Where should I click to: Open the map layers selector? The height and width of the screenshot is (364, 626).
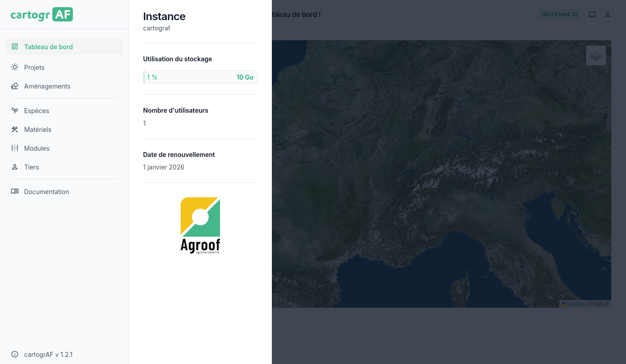click(596, 56)
